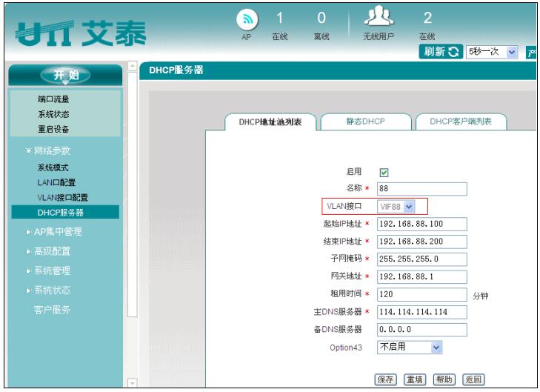Viewport: 540px width, 392px height.
Task: Switch to the DHCP地址池列表 tab
Action: pos(270,122)
